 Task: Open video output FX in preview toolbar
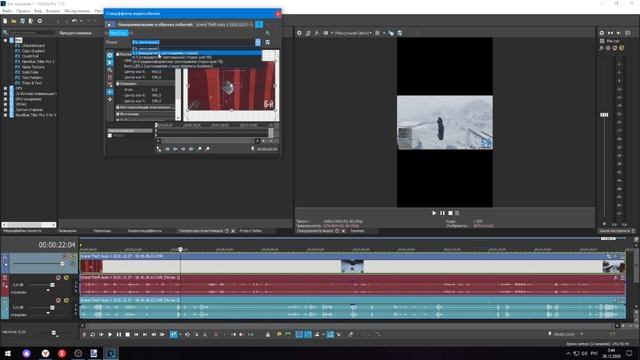pyautogui.click(x=316, y=33)
